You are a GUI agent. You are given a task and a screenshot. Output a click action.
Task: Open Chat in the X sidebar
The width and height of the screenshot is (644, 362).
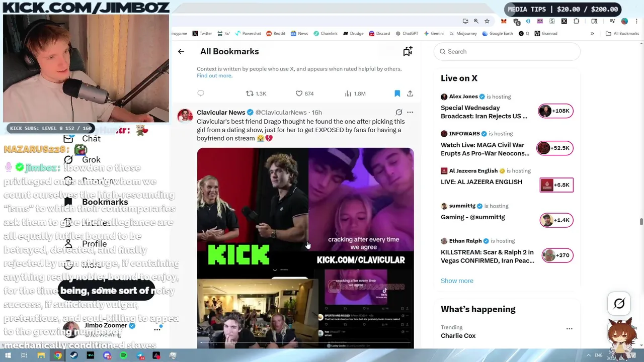[x=83, y=139]
